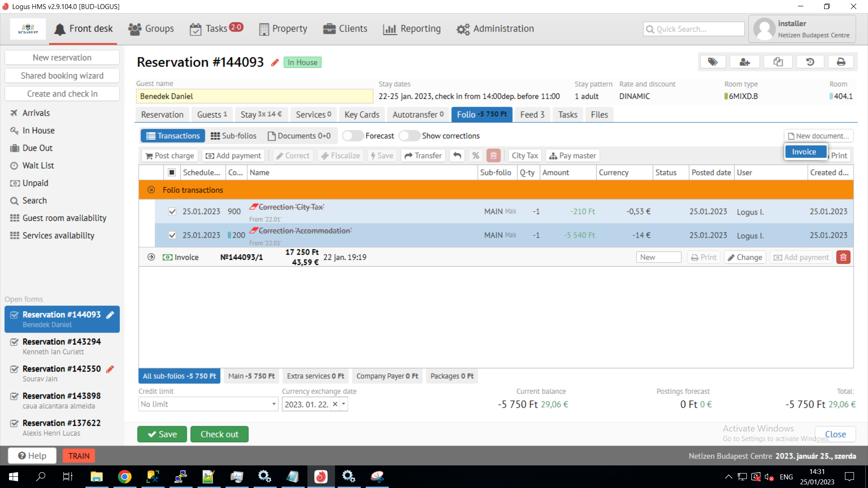Click the percent discount icon
The width and height of the screenshot is (868, 488).
[476, 155]
